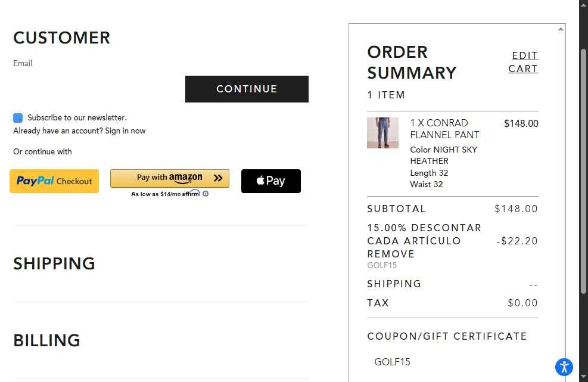Open the accessibility widget icon
Image resolution: width=588 pixels, height=382 pixels.
[564, 367]
